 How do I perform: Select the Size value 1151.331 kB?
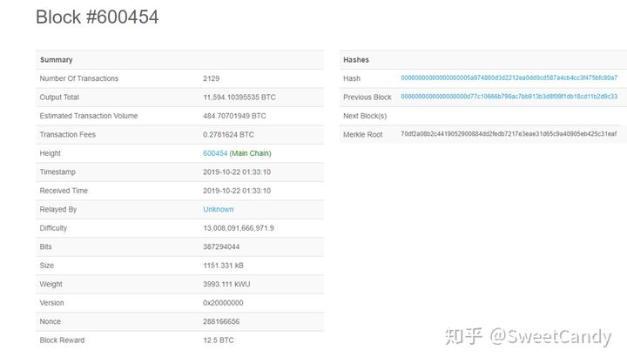[223, 266]
